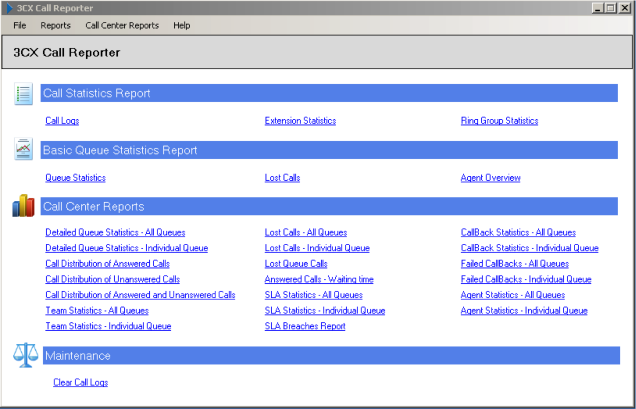
Task: Open the File menu
Action: point(19,26)
